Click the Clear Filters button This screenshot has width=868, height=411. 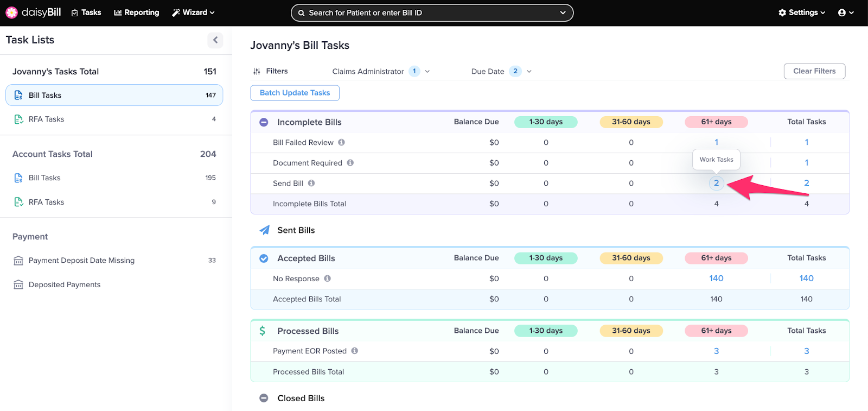(814, 71)
